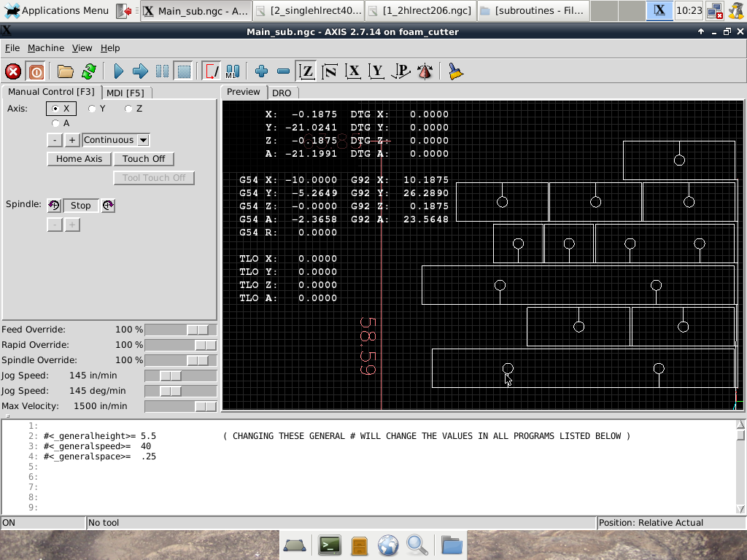Open a G-code file with folder icon
The width and height of the screenshot is (747, 560).
(66, 71)
